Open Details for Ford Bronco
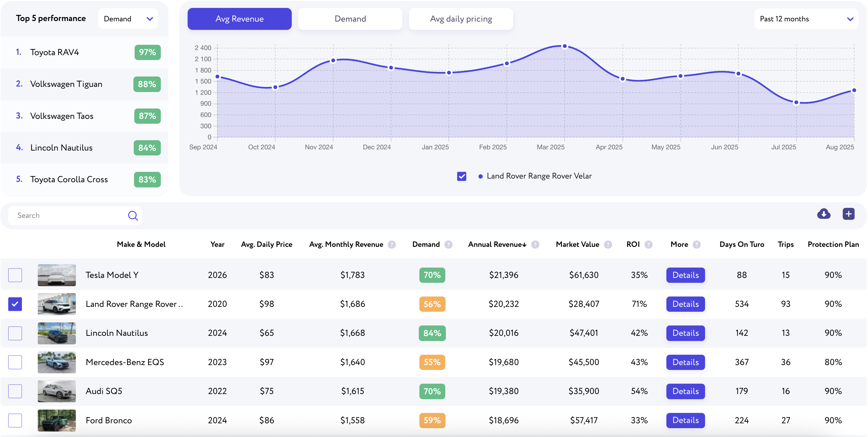Viewport: 868px width, 437px height. [x=685, y=421]
